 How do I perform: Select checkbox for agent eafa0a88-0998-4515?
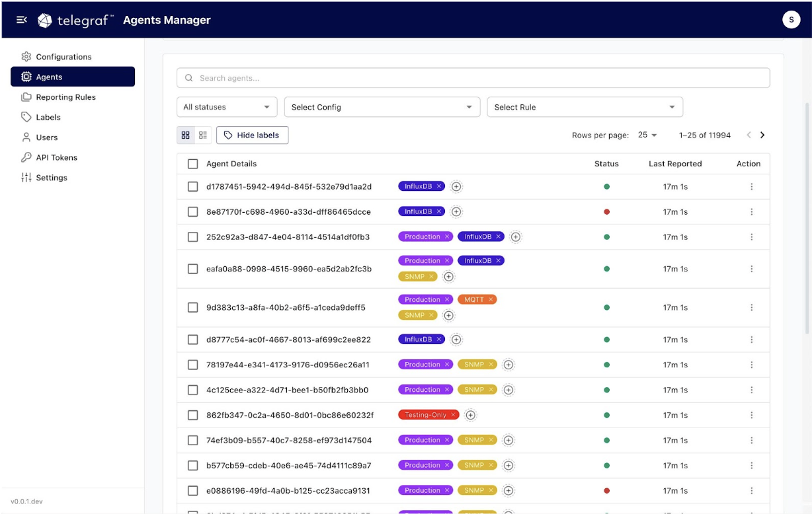(x=193, y=269)
